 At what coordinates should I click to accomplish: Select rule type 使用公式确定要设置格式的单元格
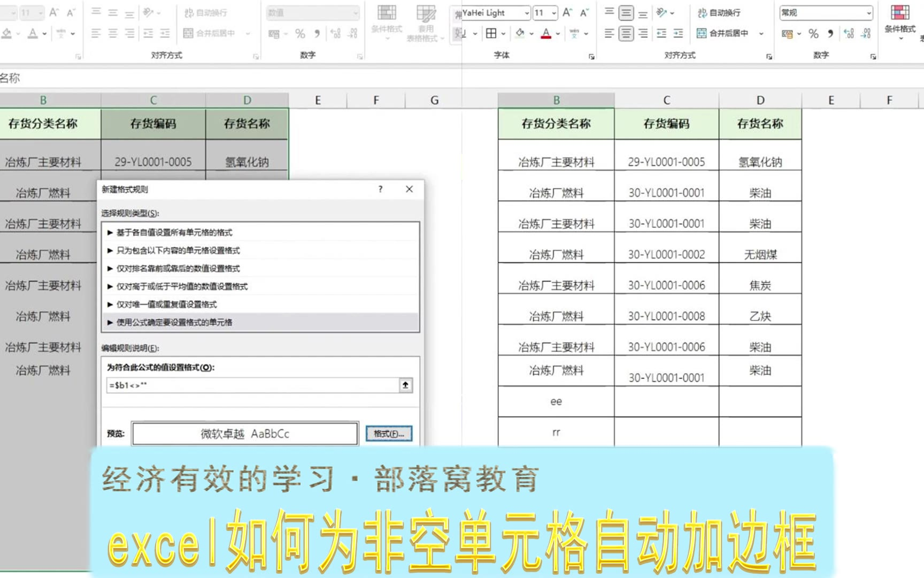(174, 322)
